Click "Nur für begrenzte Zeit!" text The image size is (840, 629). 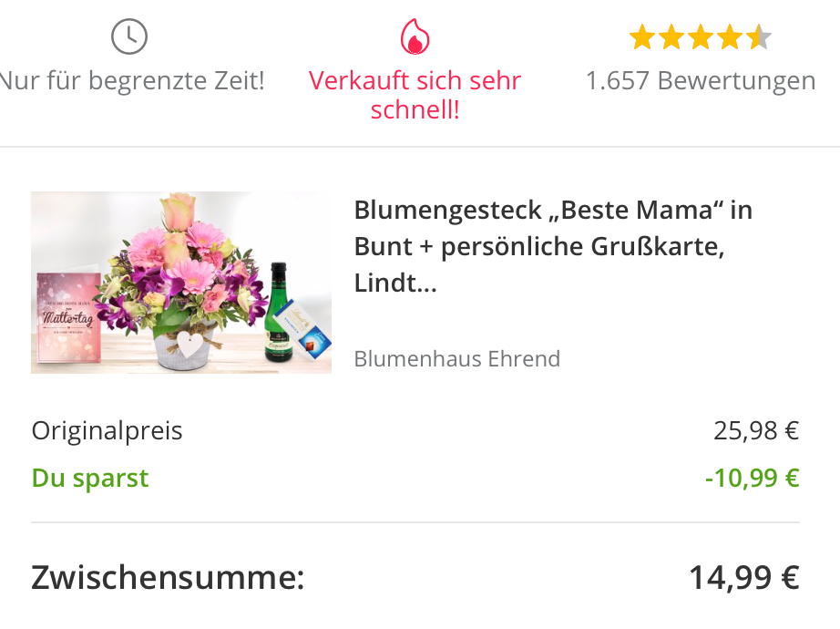pyautogui.click(x=132, y=80)
